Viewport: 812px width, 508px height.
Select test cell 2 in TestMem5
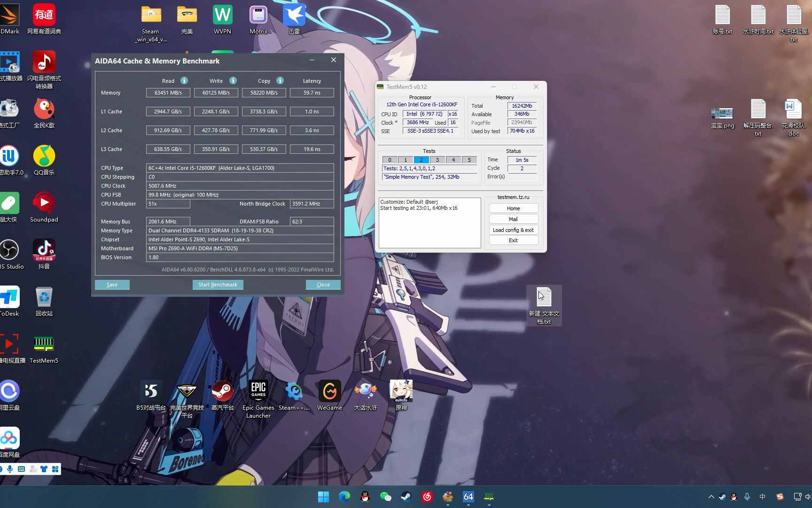pos(422,160)
